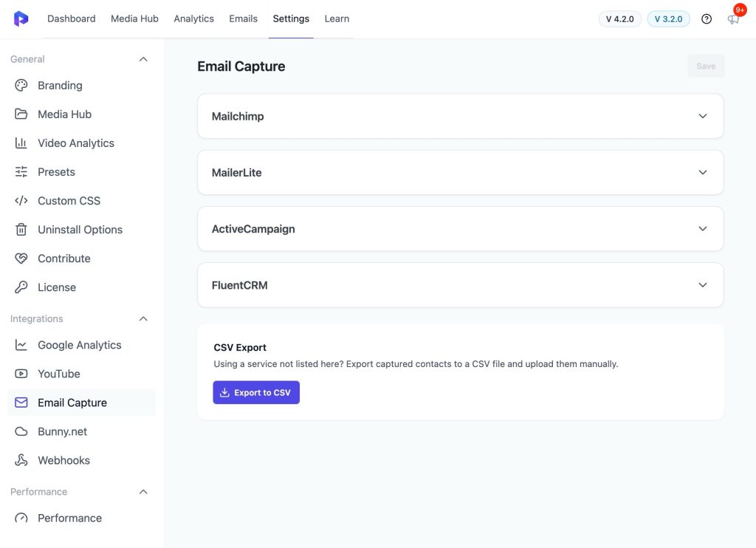Open Custom CSS settings label
756x548 pixels.
click(x=69, y=201)
